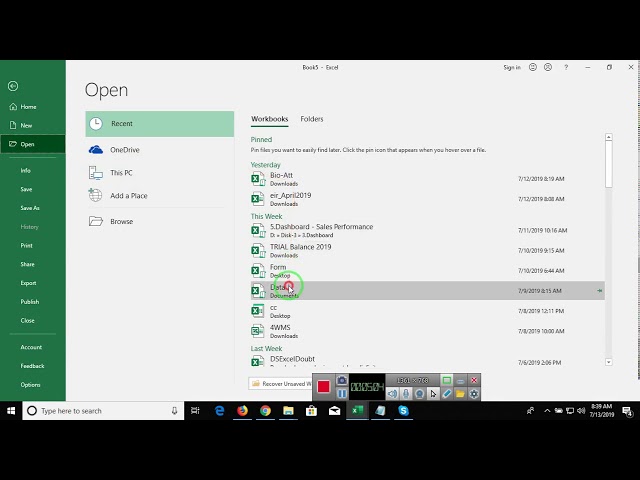This screenshot has height=480, width=640.
Task: Open TRIAL Balance 2019 workbook
Action: coord(427,250)
